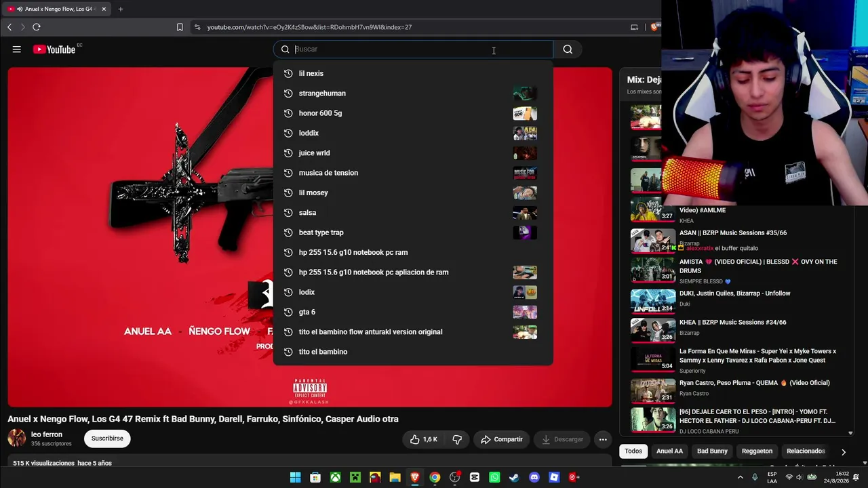Select the Bad Bunny filter chip
The height and width of the screenshot is (488, 868).
712,451
